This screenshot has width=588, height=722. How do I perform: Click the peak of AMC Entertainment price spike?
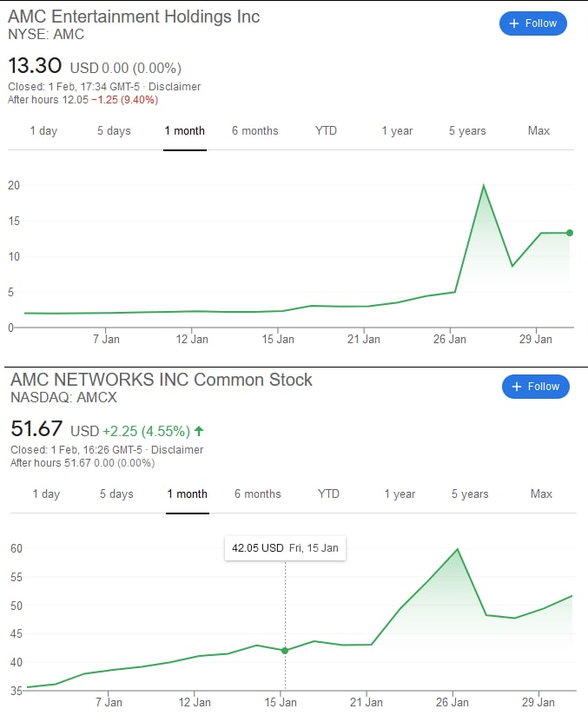click(483, 185)
